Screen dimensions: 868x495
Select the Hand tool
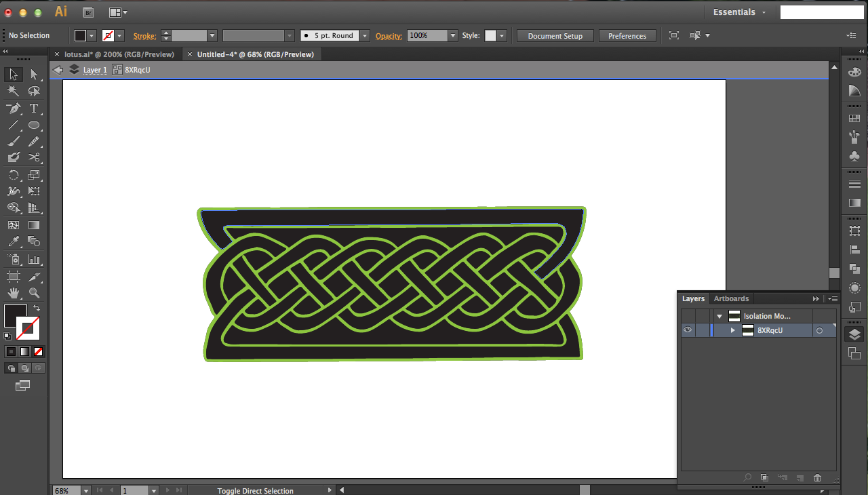(x=14, y=294)
